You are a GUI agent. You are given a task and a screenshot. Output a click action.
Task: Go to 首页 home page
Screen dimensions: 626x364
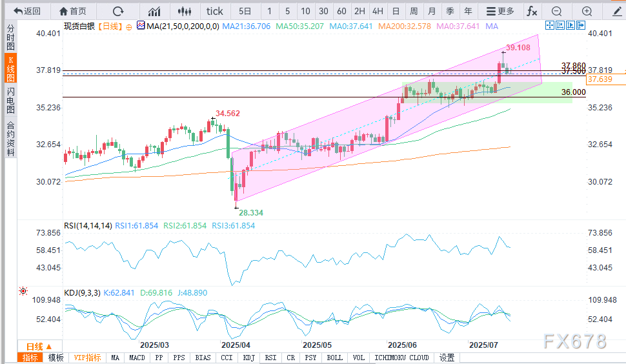[x=72, y=11]
